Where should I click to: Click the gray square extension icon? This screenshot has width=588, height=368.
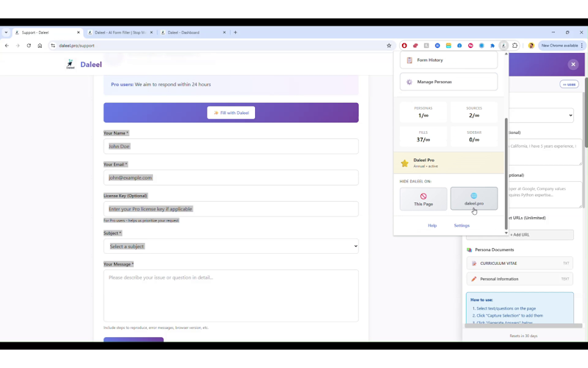tap(426, 46)
